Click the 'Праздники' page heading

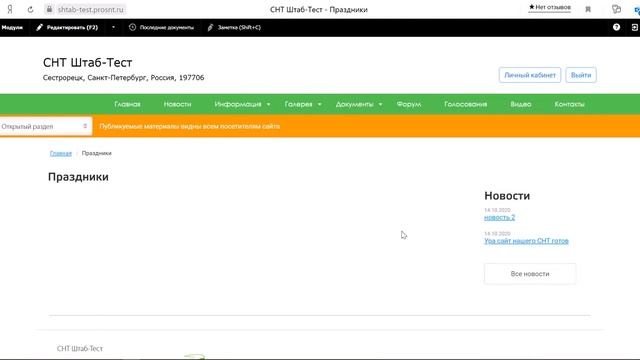(78, 177)
